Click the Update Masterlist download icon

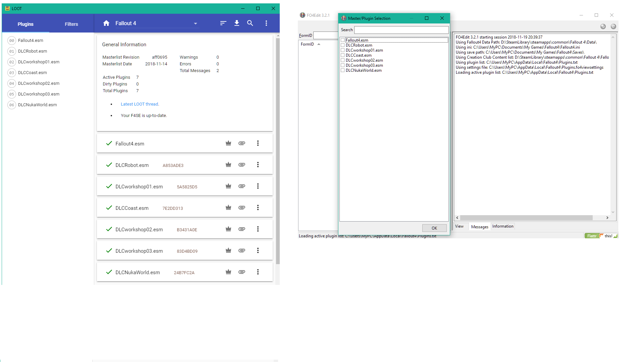click(237, 23)
